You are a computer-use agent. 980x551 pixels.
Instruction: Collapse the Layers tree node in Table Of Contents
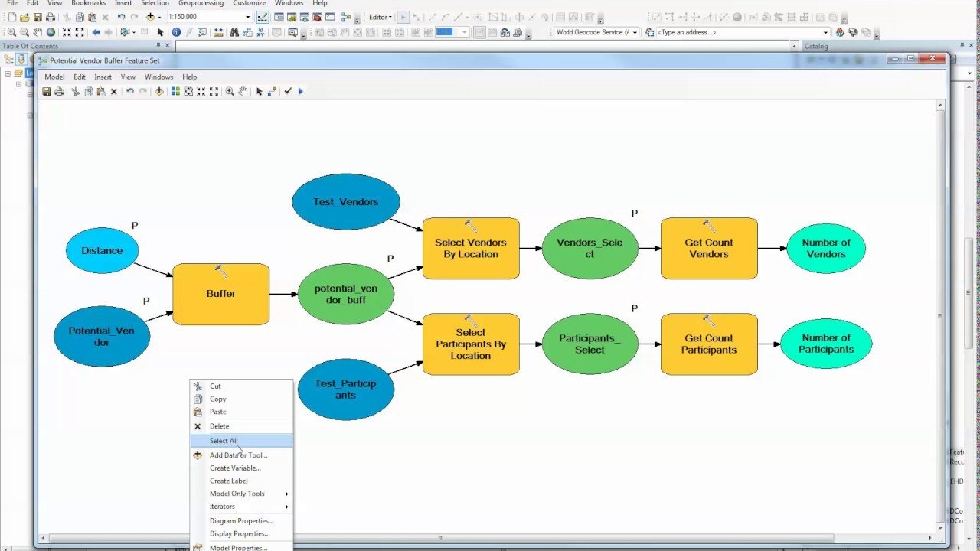pyautogui.click(x=8, y=73)
